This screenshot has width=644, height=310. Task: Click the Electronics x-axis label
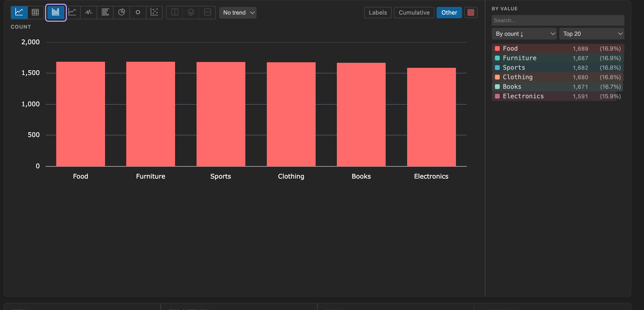431,176
